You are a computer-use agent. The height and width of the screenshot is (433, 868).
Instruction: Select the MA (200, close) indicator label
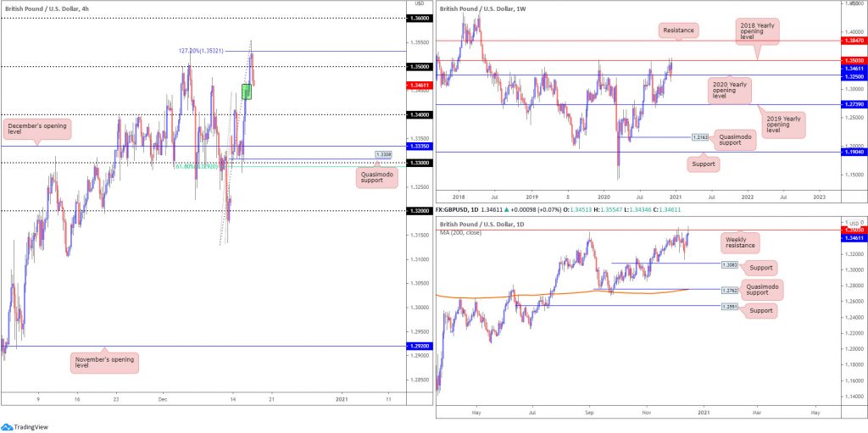point(460,232)
